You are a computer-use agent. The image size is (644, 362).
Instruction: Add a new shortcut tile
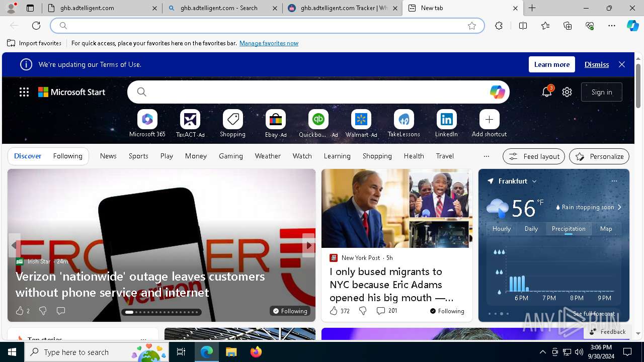[490, 124]
